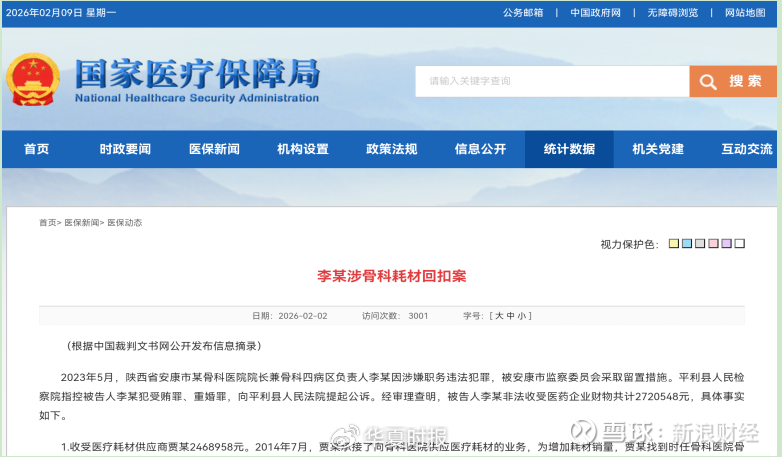Image resolution: width=782 pixels, height=457 pixels.
Task: Open the 机关党建 nav tab
Action: tap(658, 149)
